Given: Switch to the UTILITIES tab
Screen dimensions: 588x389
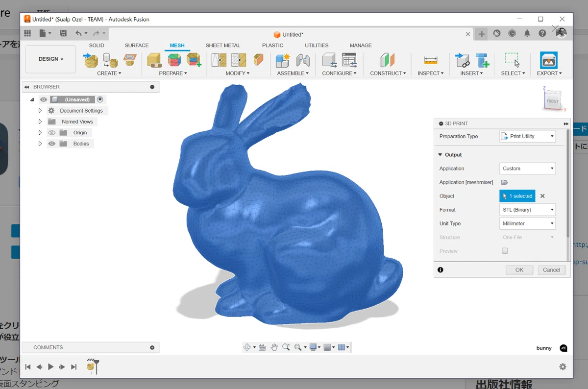Looking at the screenshot, I should point(317,46).
